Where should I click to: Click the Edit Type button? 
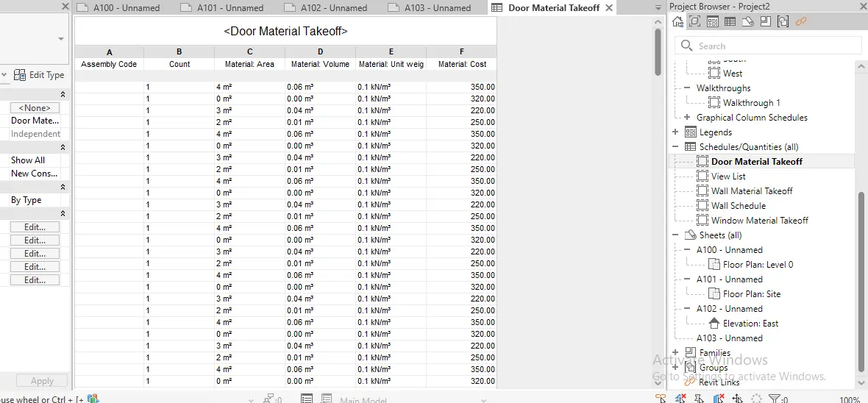click(40, 75)
